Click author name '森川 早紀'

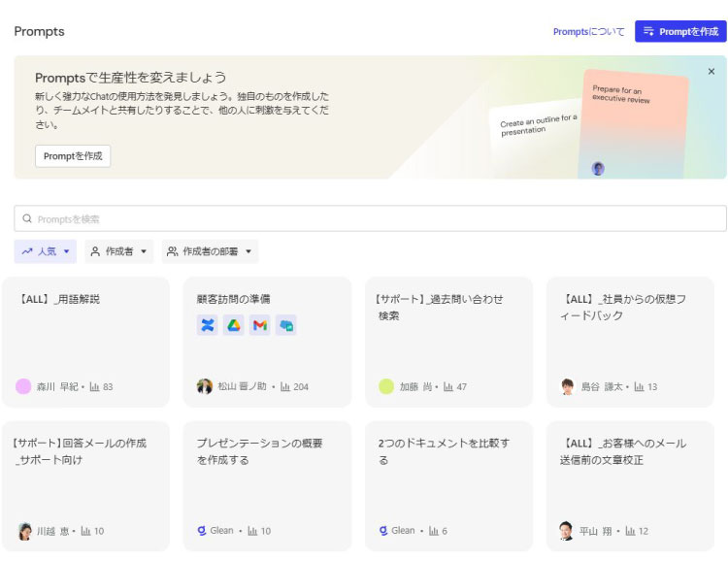pyautogui.click(x=57, y=386)
